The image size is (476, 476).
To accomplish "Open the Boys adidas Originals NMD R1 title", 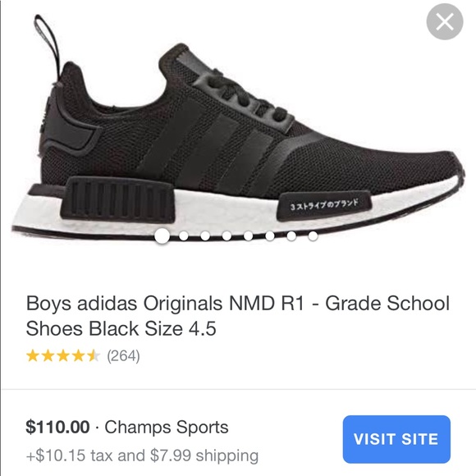I will click(237, 316).
